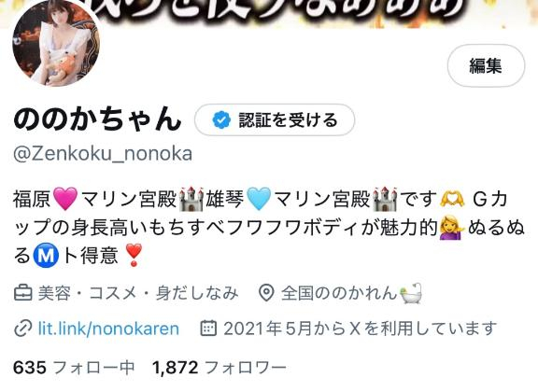Click the location pin icon
Viewport: 538px width, 392px height.
pyautogui.click(x=266, y=293)
